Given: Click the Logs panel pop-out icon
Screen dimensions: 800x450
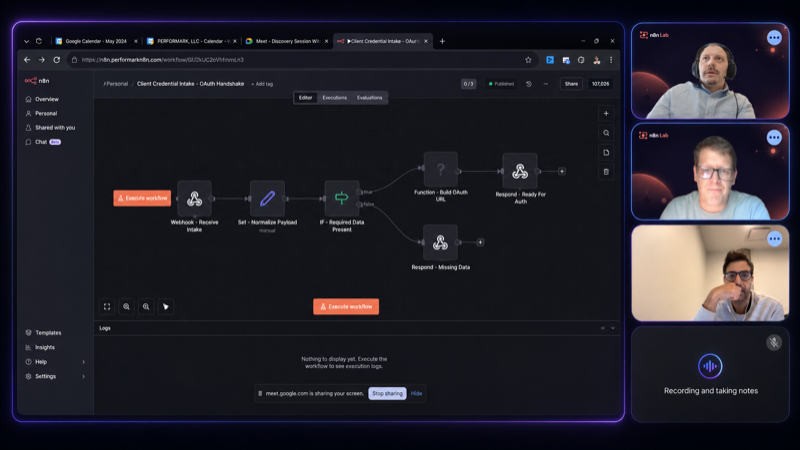Looking at the screenshot, I should (603, 328).
